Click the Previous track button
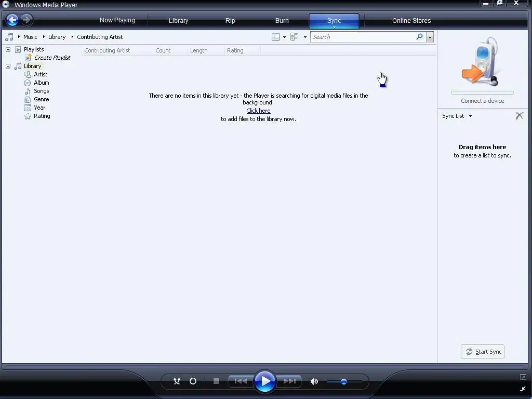The height and width of the screenshot is (399, 532). click(x=241, y=381)
